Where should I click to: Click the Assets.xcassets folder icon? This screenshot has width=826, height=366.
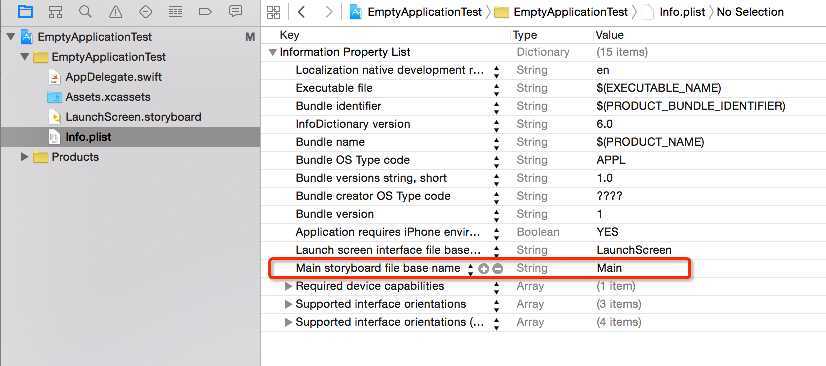tap(54, 97)
